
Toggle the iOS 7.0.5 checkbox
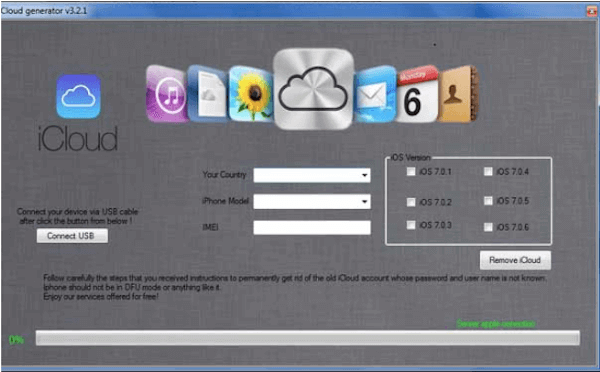point(488,201)
